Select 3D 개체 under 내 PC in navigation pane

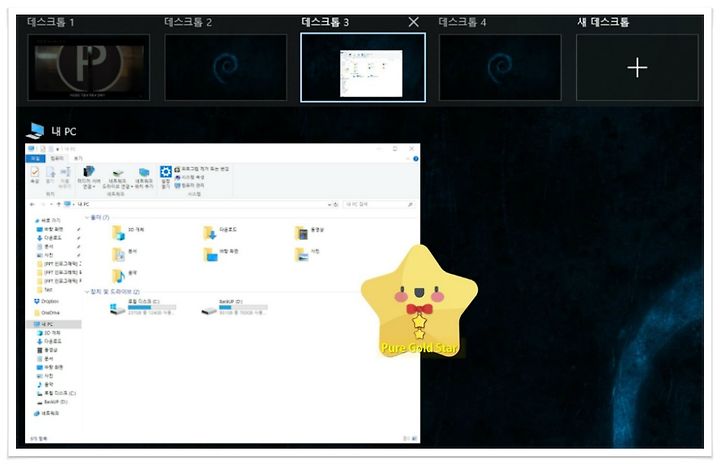click(x=48, y=333)
